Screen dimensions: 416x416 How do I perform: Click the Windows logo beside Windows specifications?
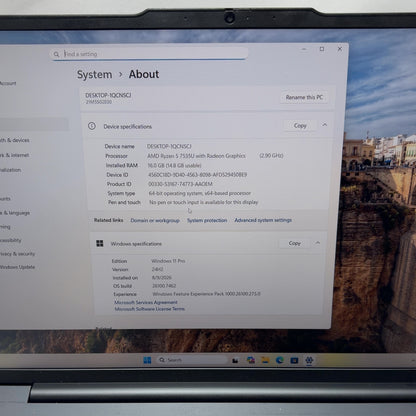click(100, 243)
